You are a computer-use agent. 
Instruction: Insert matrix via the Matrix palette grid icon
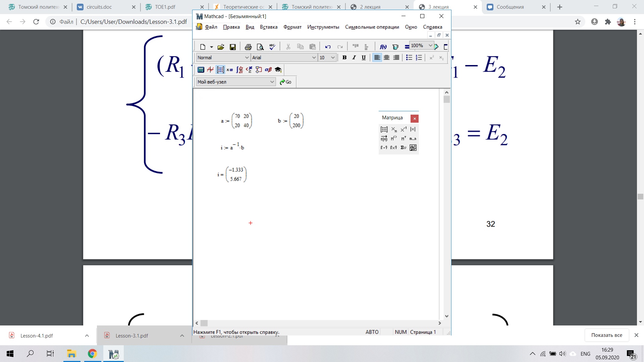click(384, 129)
